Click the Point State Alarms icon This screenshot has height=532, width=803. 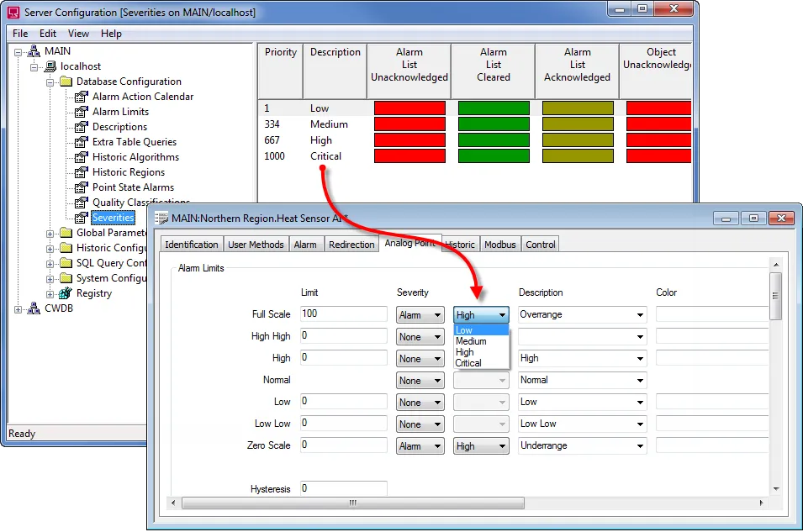[x=80, y=187]
